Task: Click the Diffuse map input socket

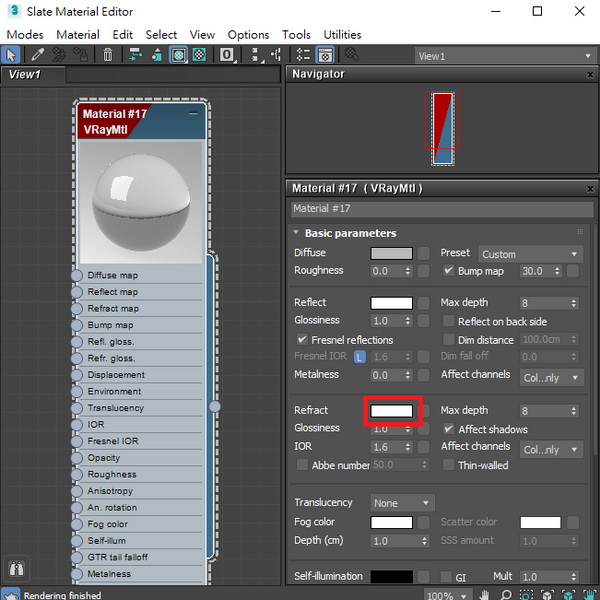Action: 77,276
